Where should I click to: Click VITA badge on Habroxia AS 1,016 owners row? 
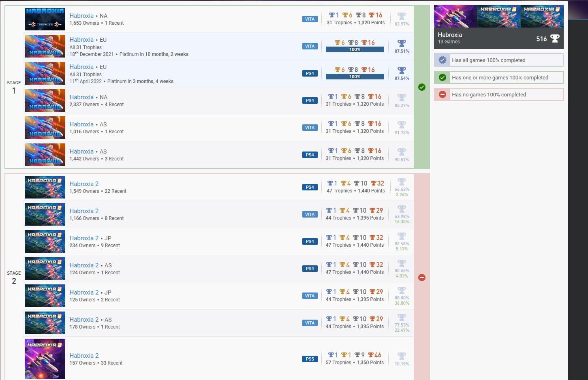coord(310,128)
